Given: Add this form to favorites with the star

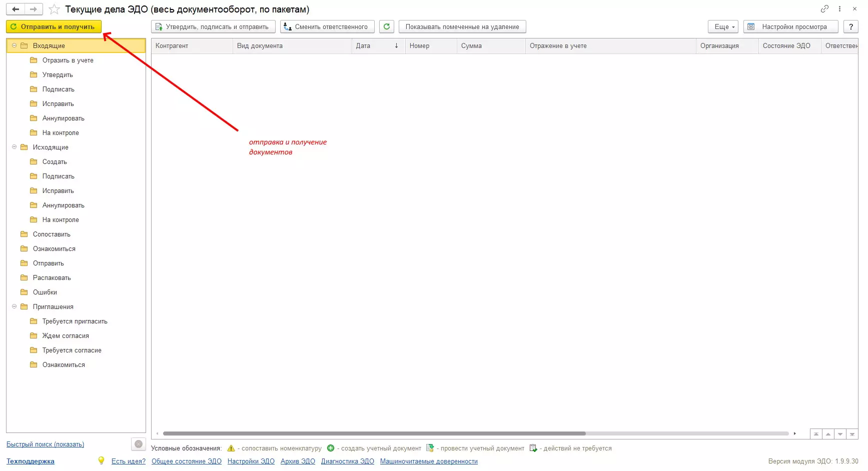Looking at the screenshot, I should (54, 9).
